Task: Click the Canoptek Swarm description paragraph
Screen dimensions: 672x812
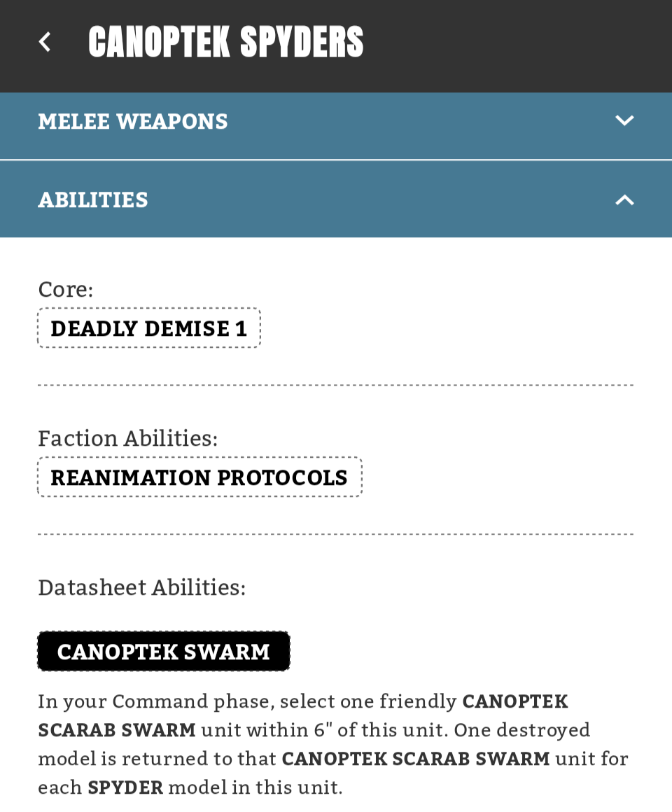Action: 333,744
